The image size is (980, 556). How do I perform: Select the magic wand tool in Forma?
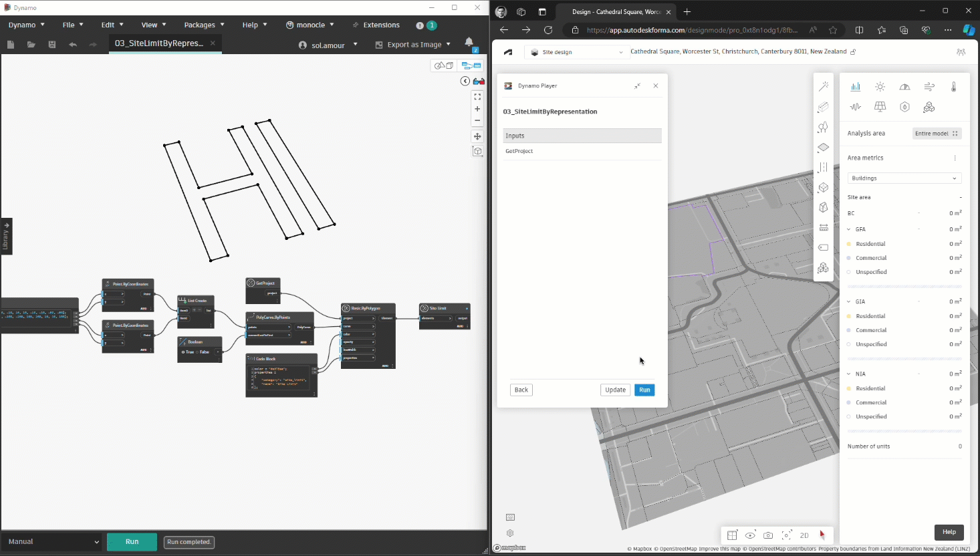[823, 86]
